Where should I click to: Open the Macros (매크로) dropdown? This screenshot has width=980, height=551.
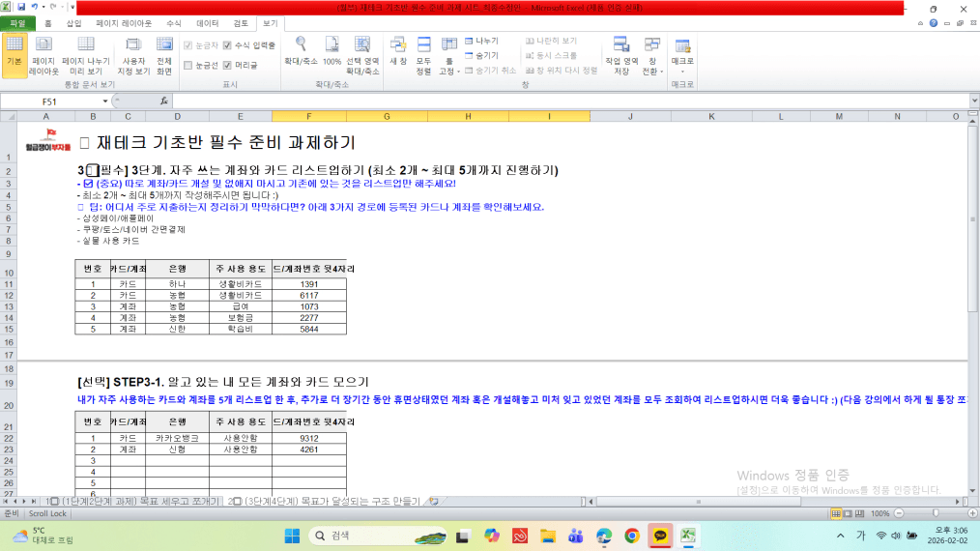[x=682, y=70]
